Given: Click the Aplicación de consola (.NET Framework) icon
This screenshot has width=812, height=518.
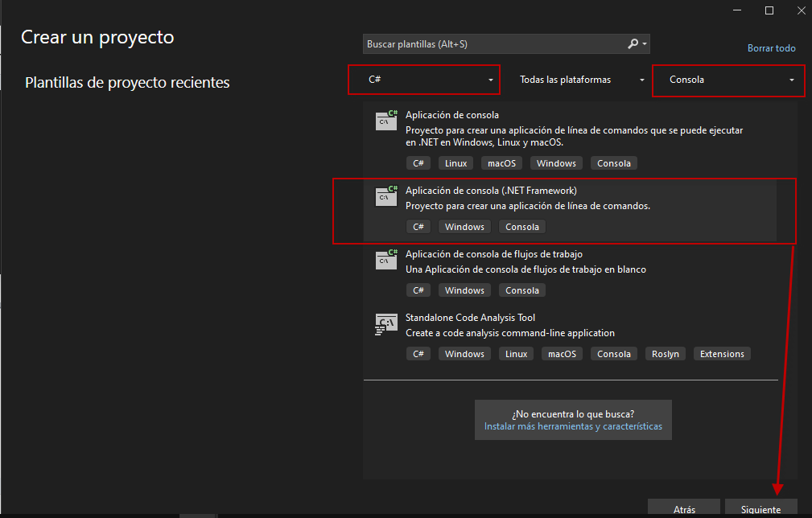Looking at the screenshot, I should point(386,195).
